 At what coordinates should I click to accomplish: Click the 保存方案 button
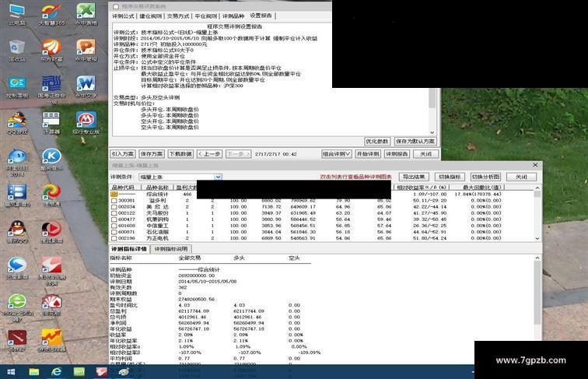[x=152, y=154]
